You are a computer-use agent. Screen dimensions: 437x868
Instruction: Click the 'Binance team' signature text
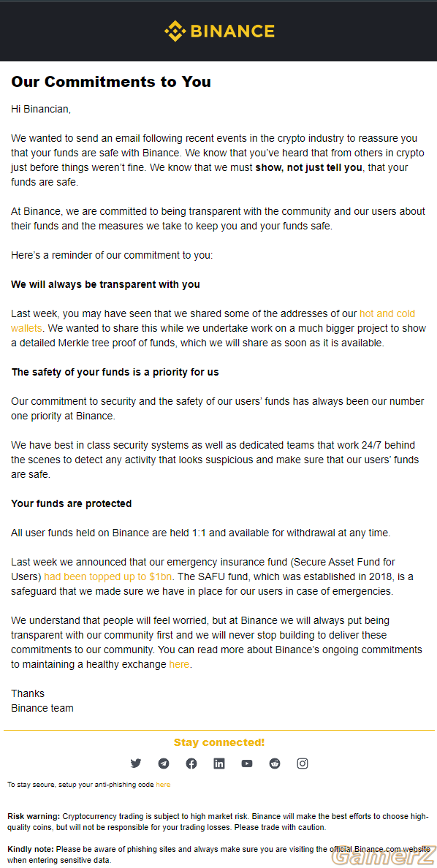(x=42, y=708)
